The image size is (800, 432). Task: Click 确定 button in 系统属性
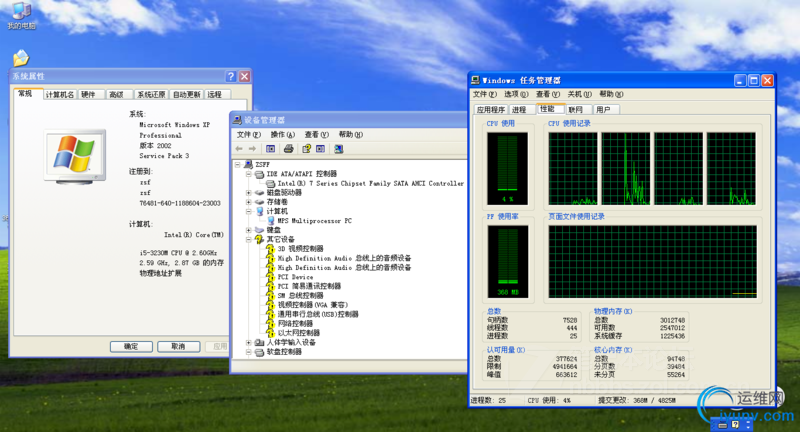pos(131,347)
